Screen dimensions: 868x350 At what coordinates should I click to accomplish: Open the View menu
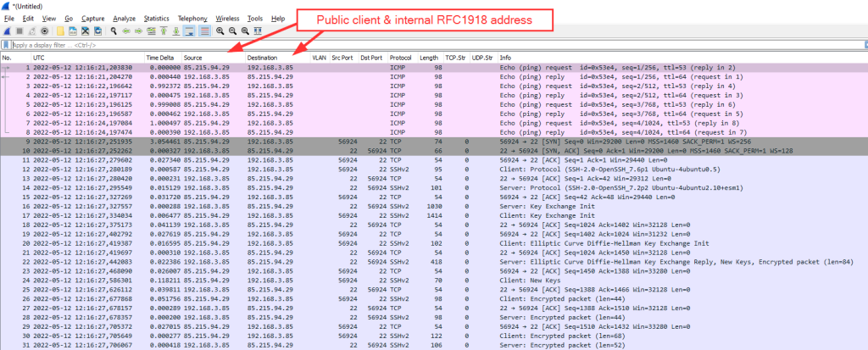point(48,19)
